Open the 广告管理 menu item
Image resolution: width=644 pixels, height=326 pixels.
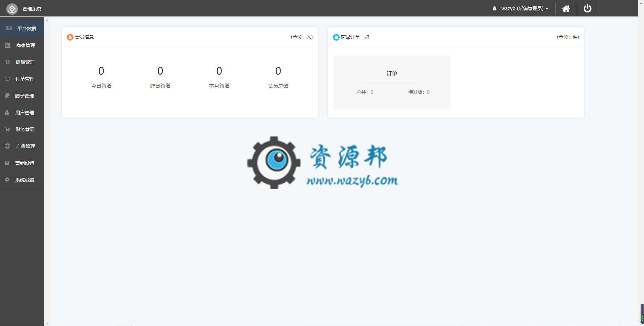[22, 146]
